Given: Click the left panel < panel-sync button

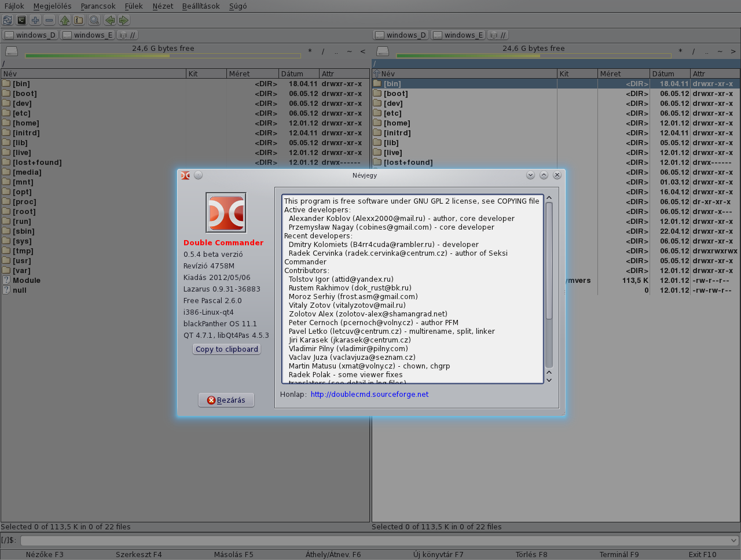Looking at the screenshot, I should (x=363, y=51).
